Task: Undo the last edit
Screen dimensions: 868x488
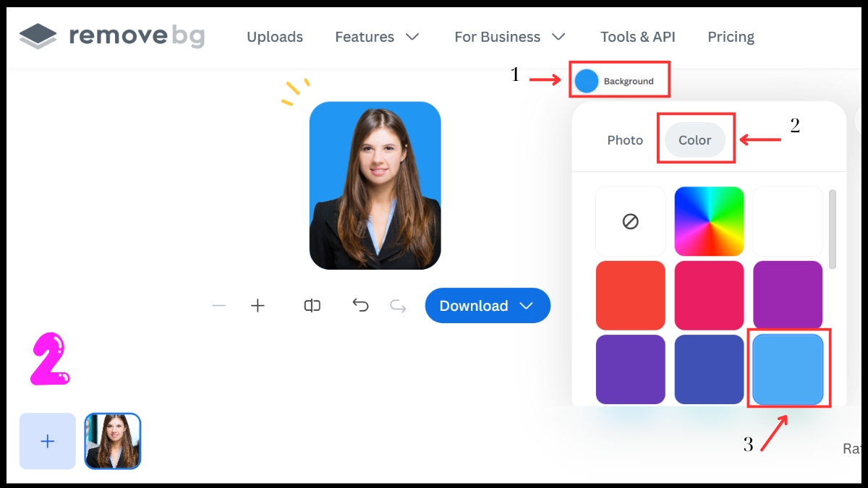Action: pos(360,306)
